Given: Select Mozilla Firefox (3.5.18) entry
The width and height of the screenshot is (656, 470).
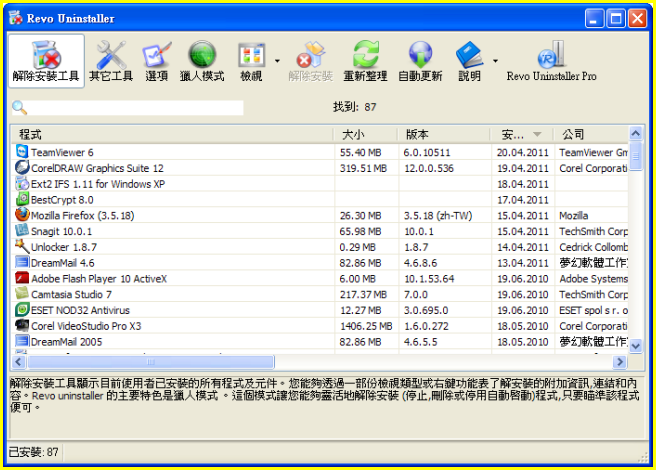Looking at the screenshot, I should (82, 215).
